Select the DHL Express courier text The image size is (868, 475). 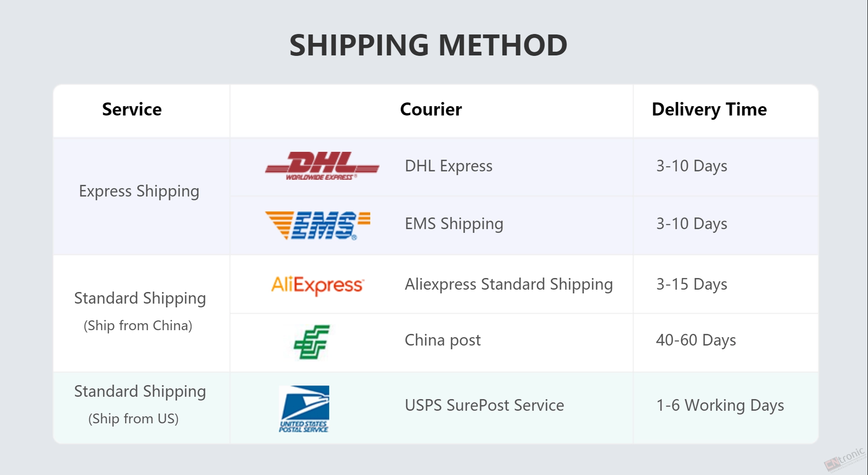448,166
